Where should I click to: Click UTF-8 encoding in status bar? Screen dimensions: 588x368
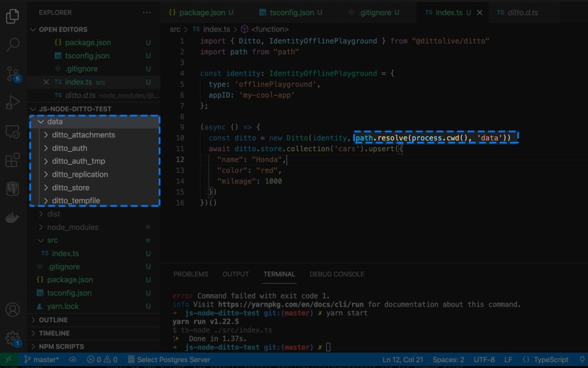[484, 359]
